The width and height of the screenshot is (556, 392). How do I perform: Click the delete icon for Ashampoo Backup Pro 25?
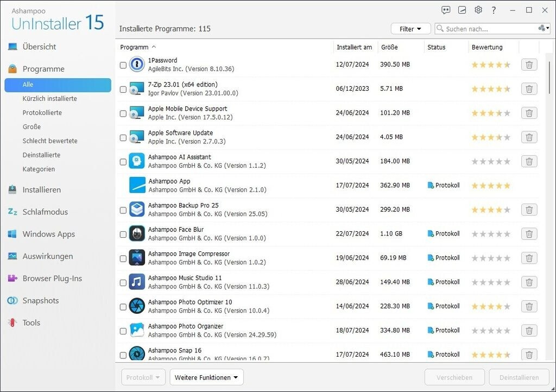click(x=529, y=210)
